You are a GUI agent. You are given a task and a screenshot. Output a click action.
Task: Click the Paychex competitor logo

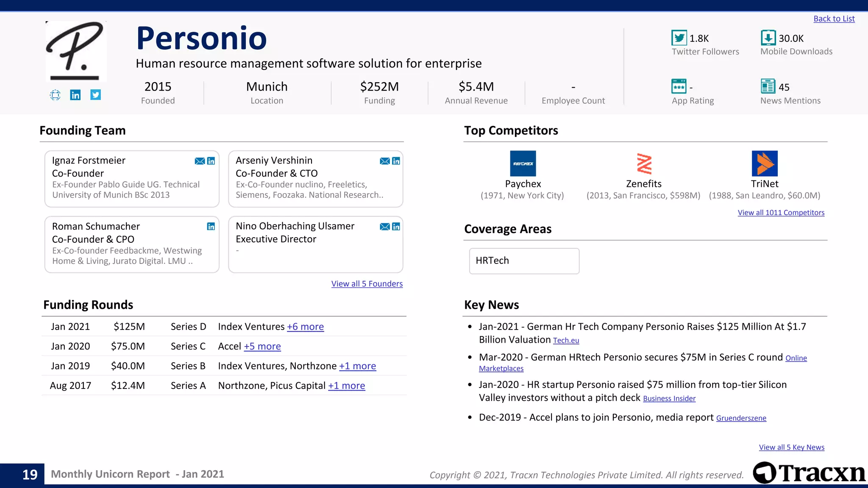pos(523,164)
